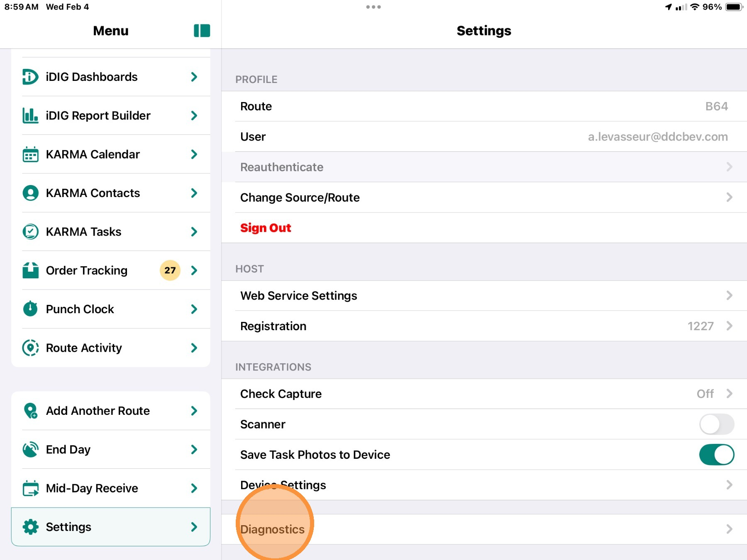The height and width of the screenshot is (560, 747).
Task: Tap the Mid-Day Receive icon
Action: click(30, 488)
